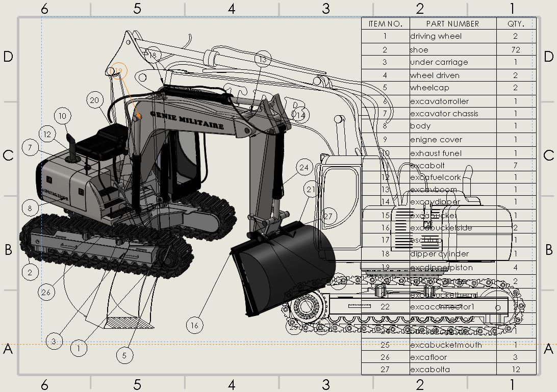557x392 pixels.
Task: Click balloon number 8 near the body
Action: coord(30,208)
